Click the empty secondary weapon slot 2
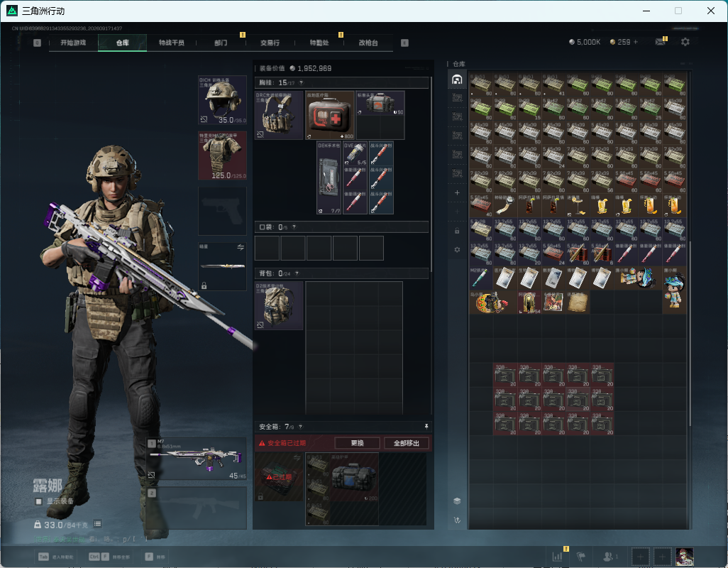 point(197,508)
